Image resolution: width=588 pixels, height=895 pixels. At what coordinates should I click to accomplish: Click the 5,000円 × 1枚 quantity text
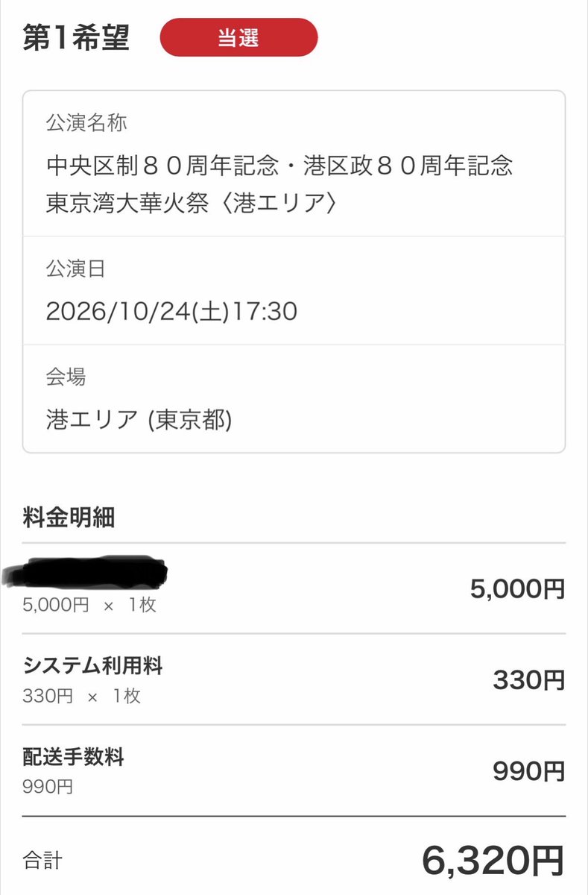coord(89,605)
